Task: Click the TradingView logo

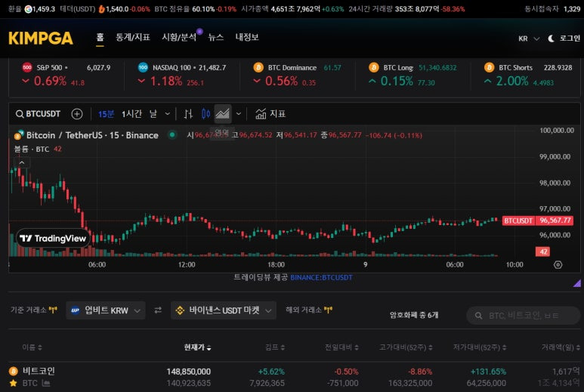Action: 53,238
